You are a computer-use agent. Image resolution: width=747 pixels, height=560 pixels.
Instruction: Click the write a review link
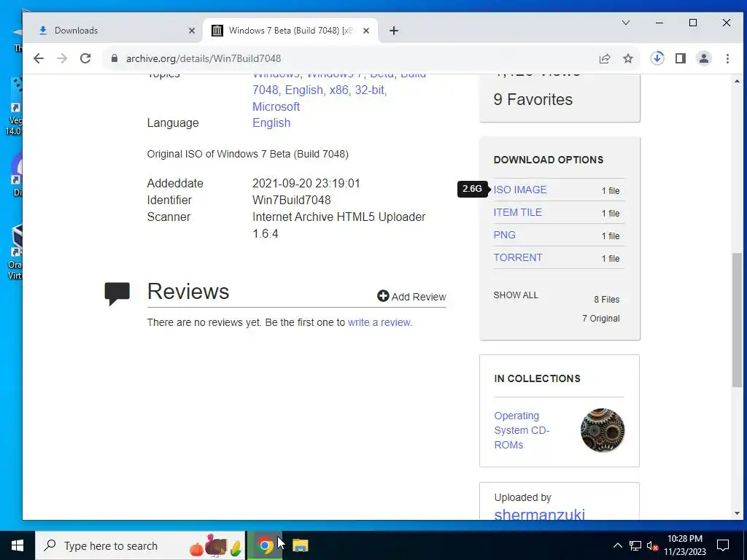tap(379, 322)
